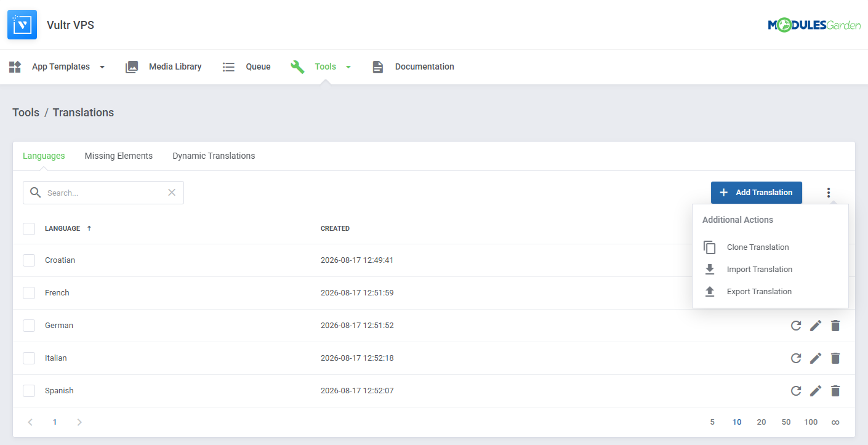Click the Media Library image icon
This screenshot has height=445, width=868.
click(x=132, y=67)
